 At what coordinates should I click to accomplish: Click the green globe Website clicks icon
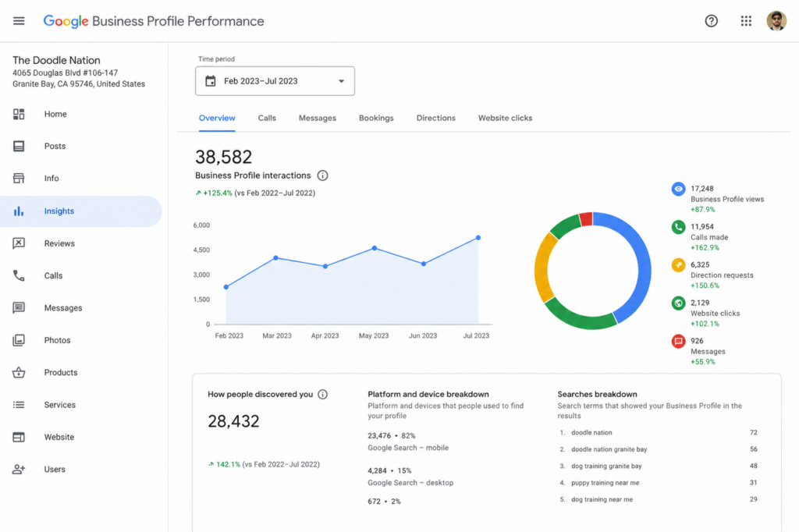[678, 303]
